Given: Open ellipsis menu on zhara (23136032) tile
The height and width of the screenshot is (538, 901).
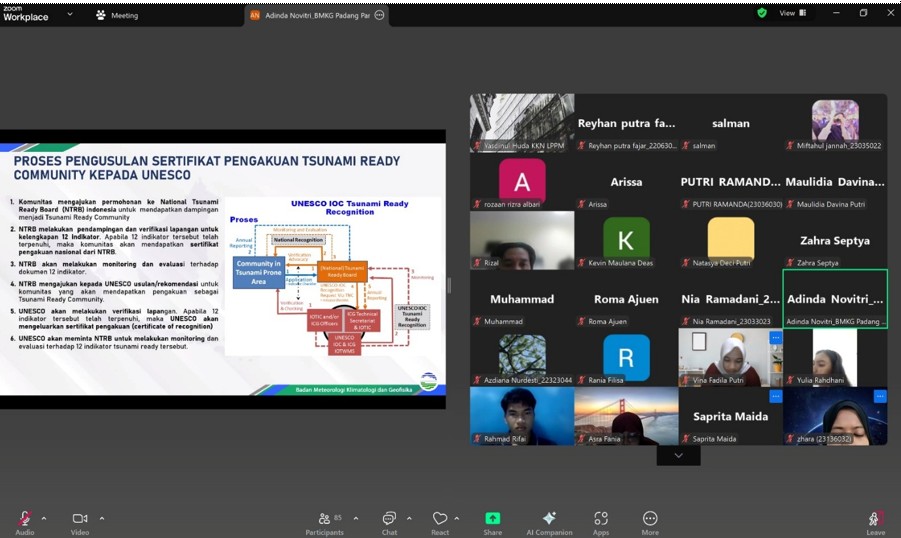Looking at the screenshot, I should 880,396.
